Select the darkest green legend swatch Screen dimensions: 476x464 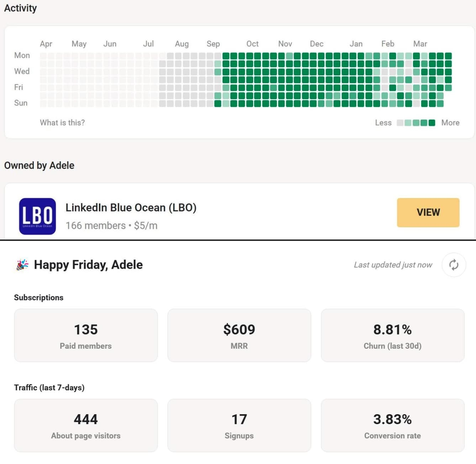pos(432,123)
